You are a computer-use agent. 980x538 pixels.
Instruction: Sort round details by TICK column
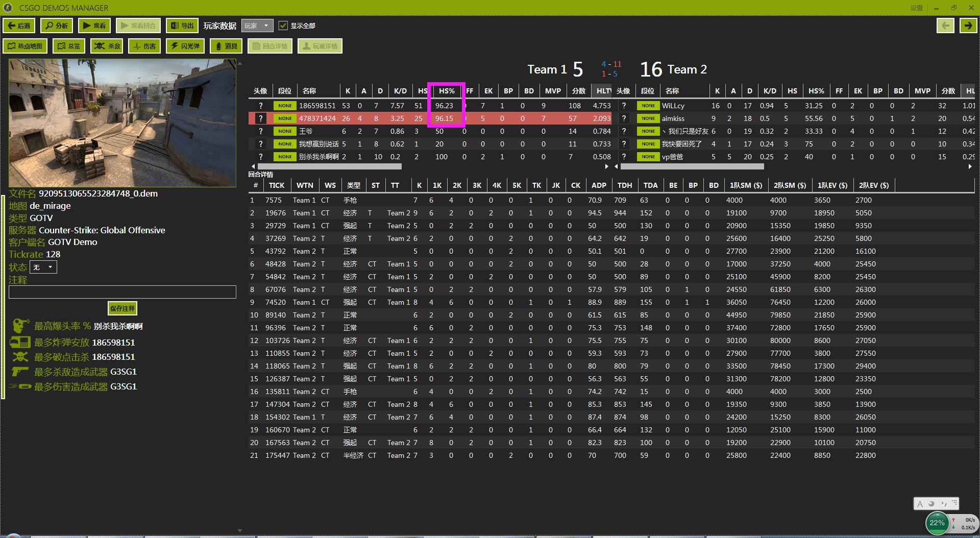pos(277,185)
